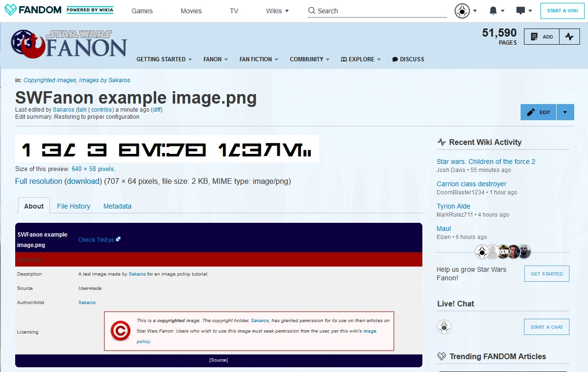Expand the Fan Fiction menu
588x372 pixels.
(x=259, y=59)
